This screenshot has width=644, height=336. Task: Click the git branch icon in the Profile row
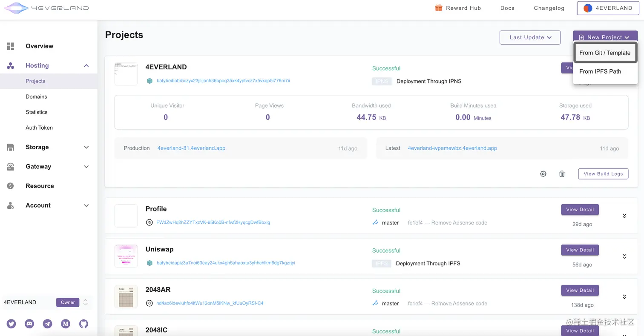pyautogui.click(x=375, y=222)
